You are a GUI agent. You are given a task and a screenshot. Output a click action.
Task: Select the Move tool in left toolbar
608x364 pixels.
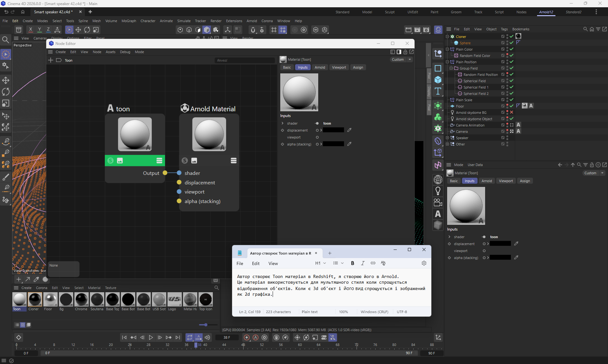tap(6, 80)
